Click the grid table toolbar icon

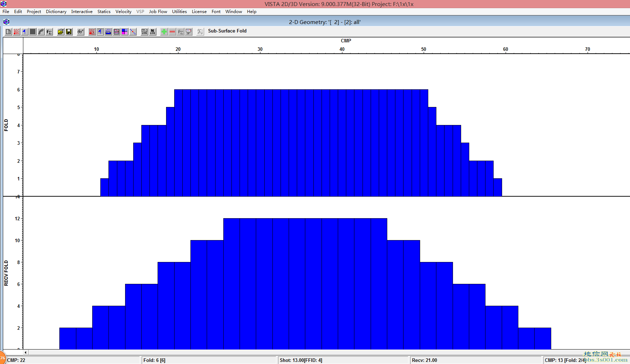tap(33, 32)
